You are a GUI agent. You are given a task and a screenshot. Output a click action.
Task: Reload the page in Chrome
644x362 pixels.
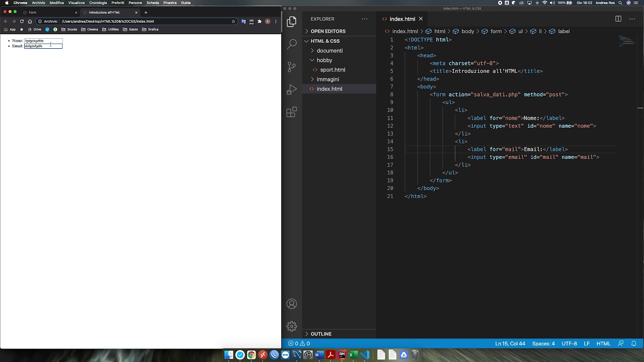click(22, 21)
